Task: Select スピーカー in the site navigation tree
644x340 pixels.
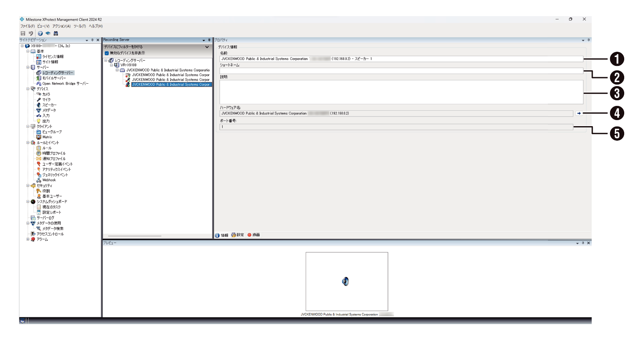Action: click(x=49, y=105)
